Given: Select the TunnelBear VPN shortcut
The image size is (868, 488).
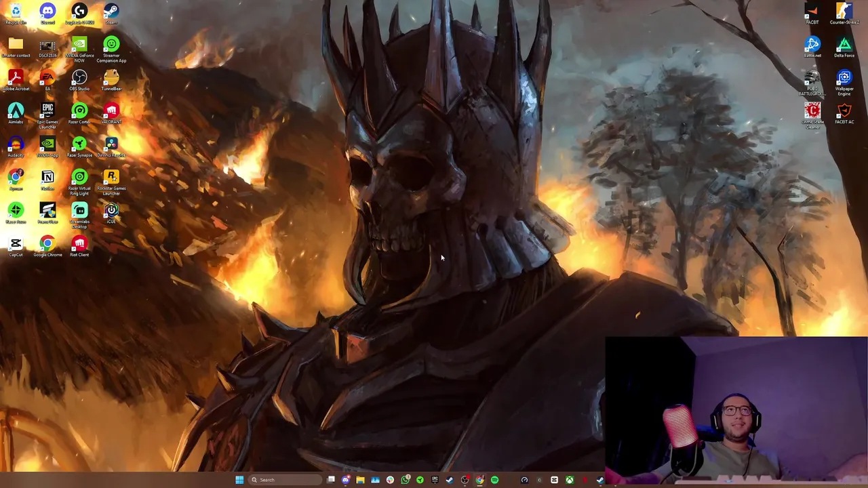Looking at the screenshot, I should point(111,81).
